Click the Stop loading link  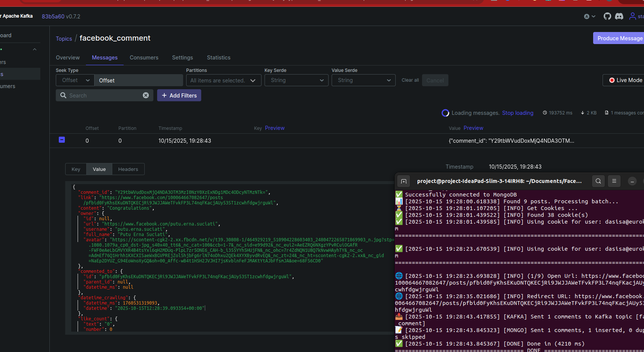[517, 113]
